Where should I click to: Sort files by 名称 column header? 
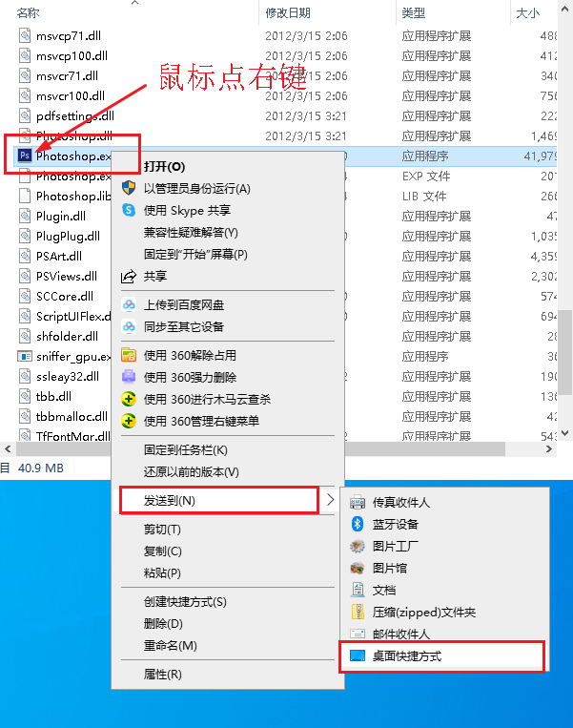tap(28, 13)
